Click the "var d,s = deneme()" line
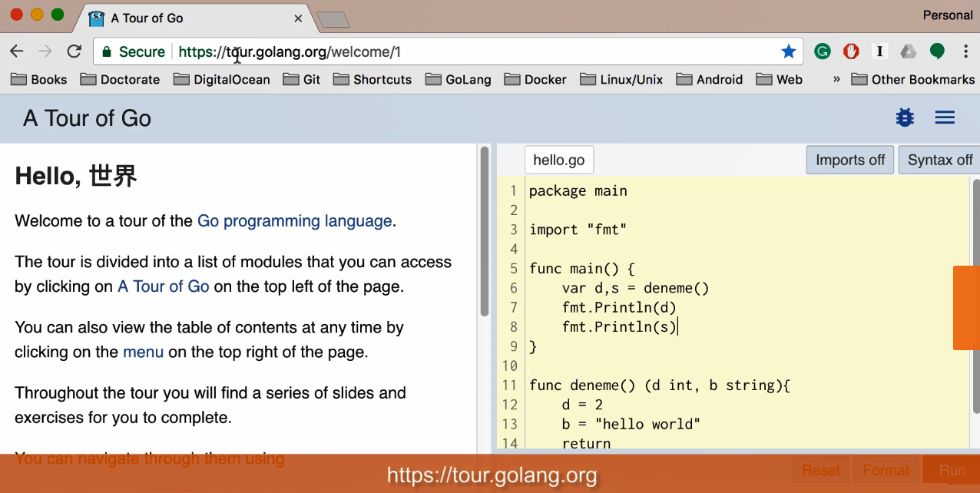This screenshot has width=980, height=493. pos(636,288)
